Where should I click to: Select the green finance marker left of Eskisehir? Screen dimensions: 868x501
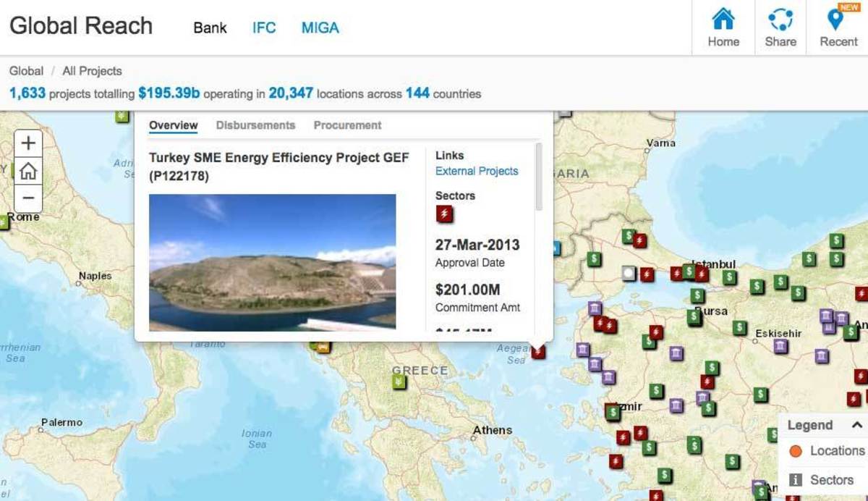click(739, 328)
